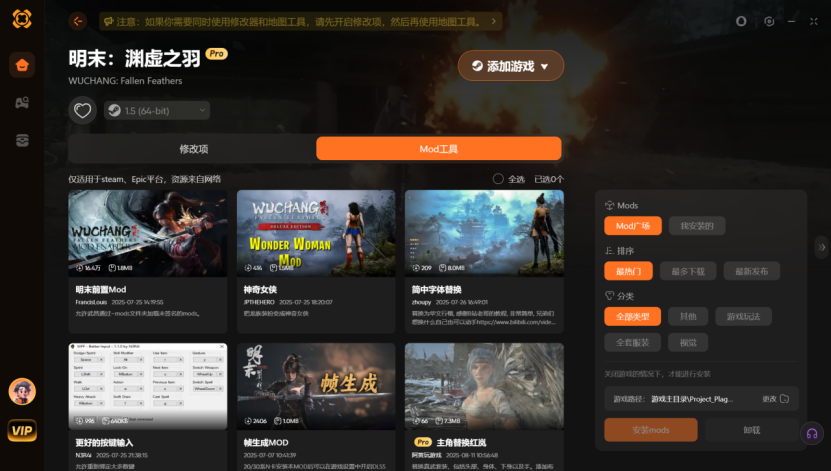831x471 pixels.
Task: Sort mods by 最多下载
Action: click(x=688, y=271)
